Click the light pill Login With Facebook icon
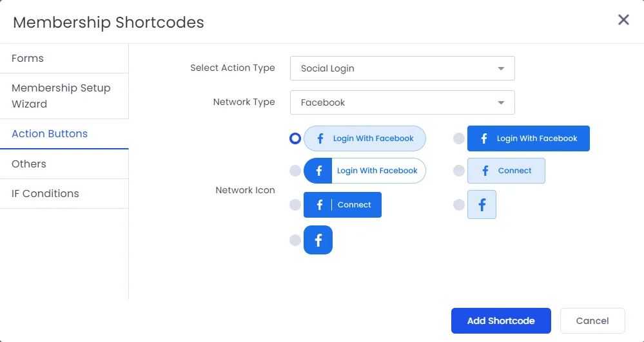The image size is (644, 342). [364, 138]
